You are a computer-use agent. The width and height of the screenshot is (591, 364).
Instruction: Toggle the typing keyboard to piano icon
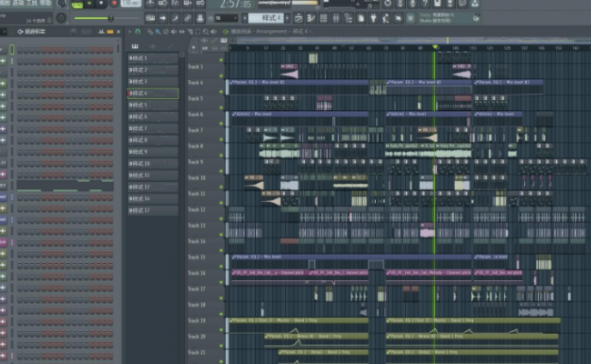(x=150, y=18)
